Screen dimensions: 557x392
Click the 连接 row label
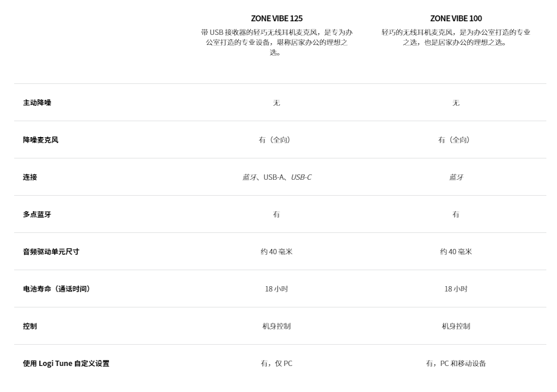point(30,177)
